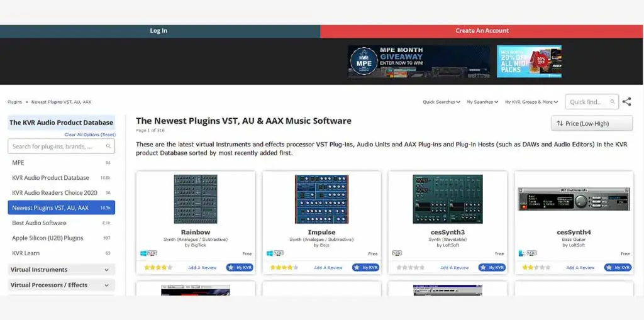This screenshot has height=320, width=644.
Task: Select Best Audio Software in sidebar
Action: [61, 223]
